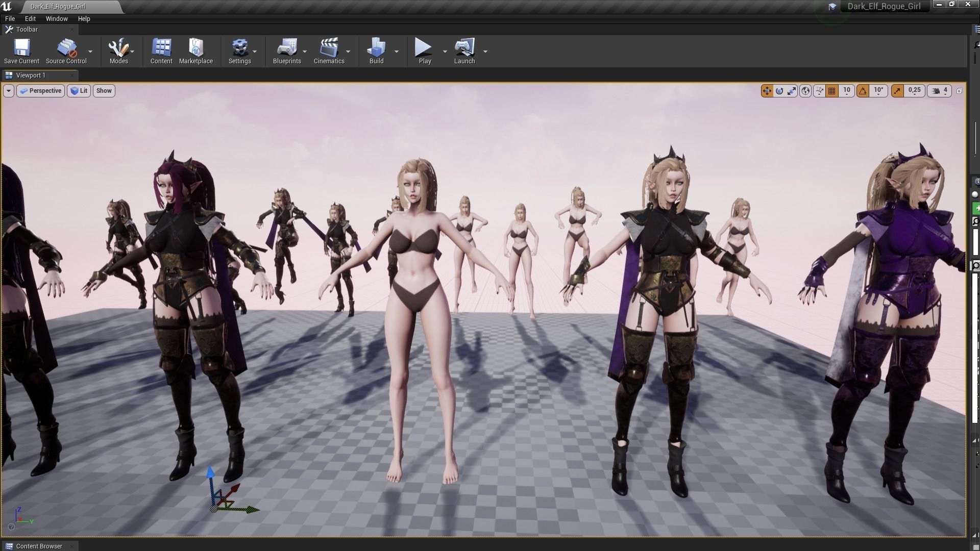Viewport: 980px width, 551px height.
Task: Toggle grid snapping icon
Action: (x=832, y=91)
